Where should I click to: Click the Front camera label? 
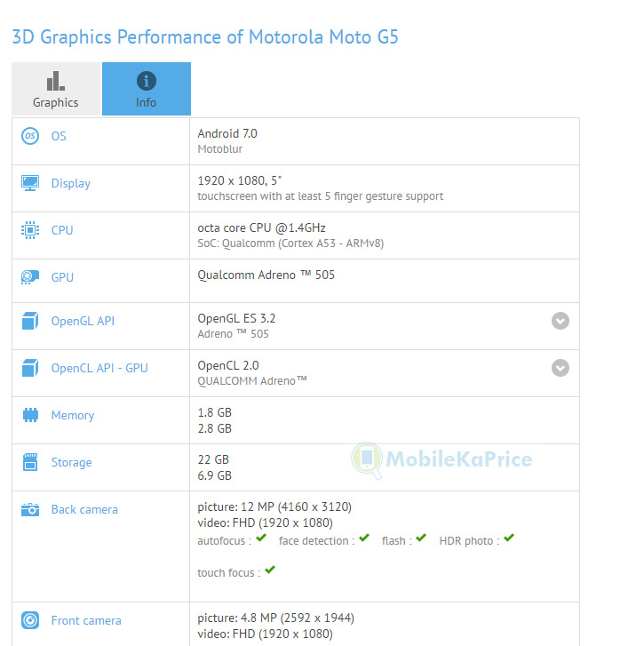86,620
